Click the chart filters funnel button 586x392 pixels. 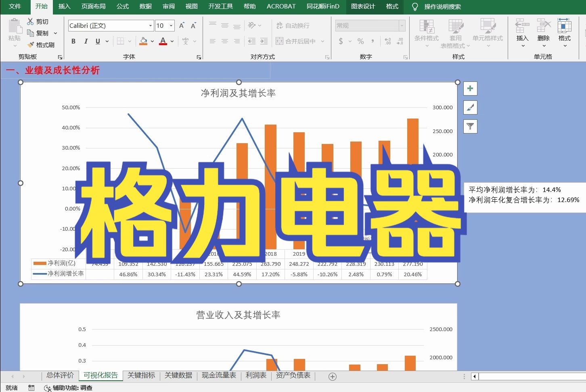pos(470,127)
